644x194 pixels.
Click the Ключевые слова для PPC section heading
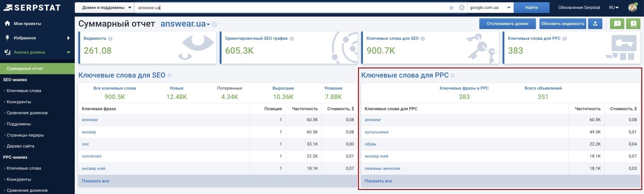coord(405,75)
